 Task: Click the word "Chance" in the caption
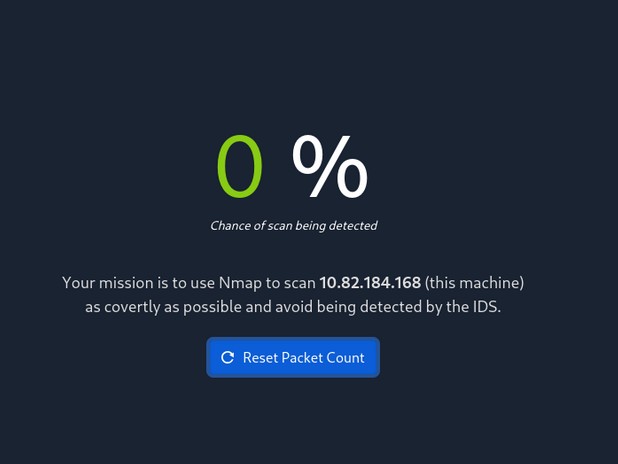click(x=230, y=226)
